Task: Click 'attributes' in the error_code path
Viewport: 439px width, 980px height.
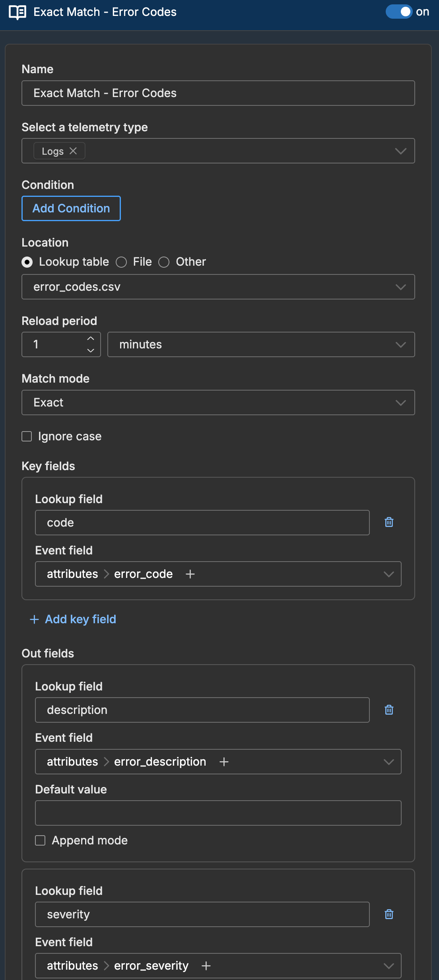Action: click(x=72, y=574)
